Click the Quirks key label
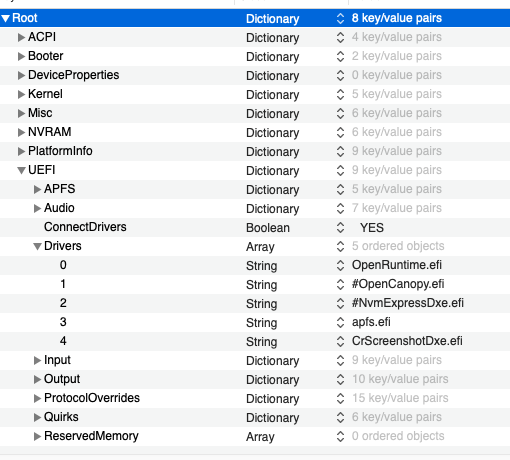This screenshot has height=460, width=510. (x=61, y=417)
